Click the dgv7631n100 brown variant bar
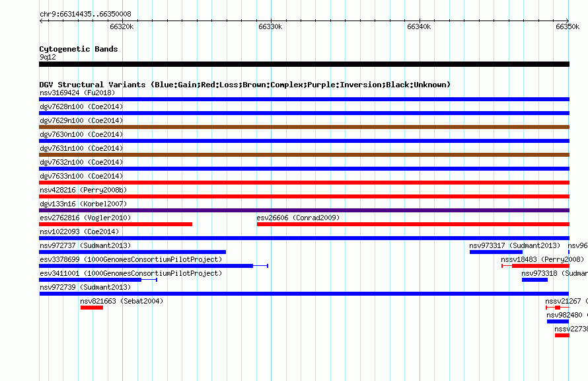This screenshot has width=588, height=381. pyautogui.click(x=304, y=155)
